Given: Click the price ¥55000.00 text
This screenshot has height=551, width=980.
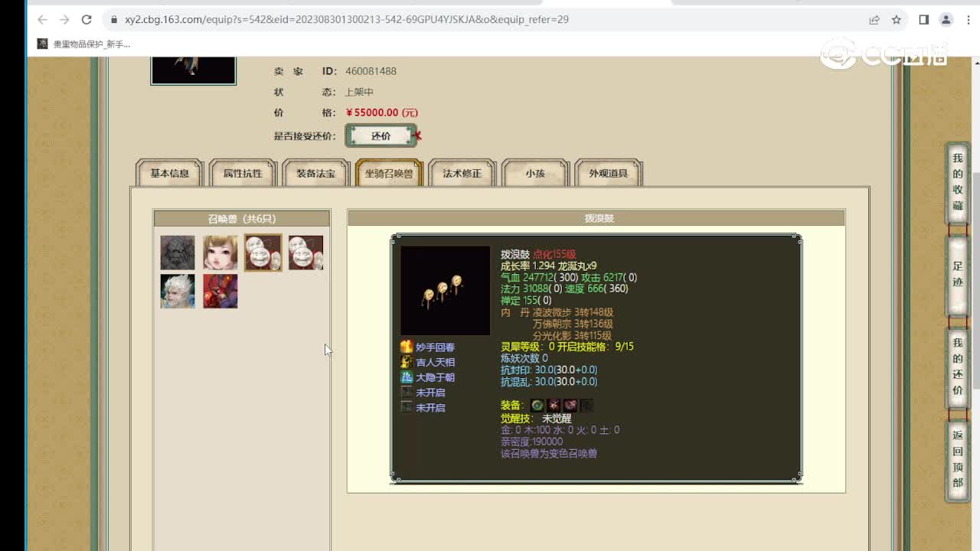Looking at the screenshot, I should tap(382, 112).
